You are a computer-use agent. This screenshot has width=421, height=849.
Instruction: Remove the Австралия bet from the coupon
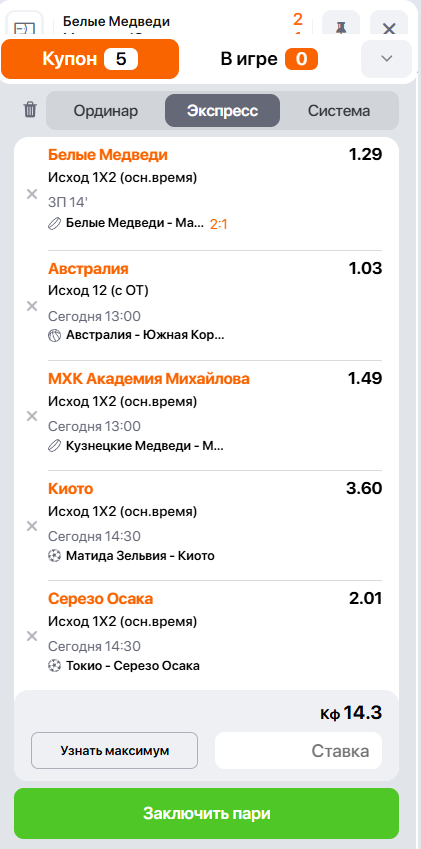coord(32,306)
